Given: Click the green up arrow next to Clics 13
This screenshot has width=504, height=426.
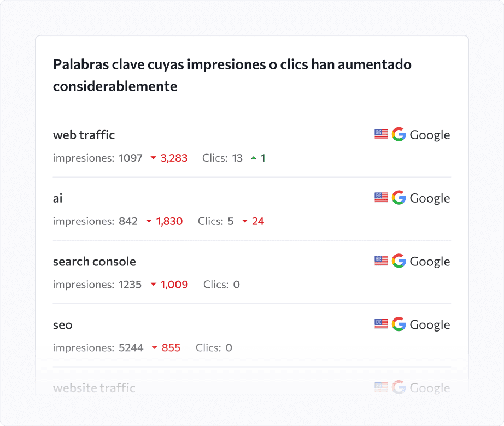Looking at the screenshot, I should pyautogui.click(x=254, y=158).
